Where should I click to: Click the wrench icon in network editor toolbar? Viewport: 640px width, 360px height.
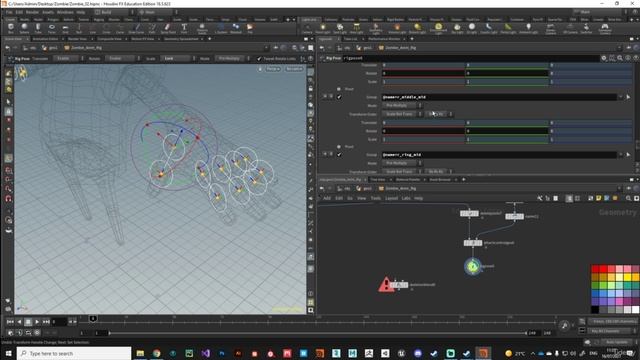coord(540,198)
